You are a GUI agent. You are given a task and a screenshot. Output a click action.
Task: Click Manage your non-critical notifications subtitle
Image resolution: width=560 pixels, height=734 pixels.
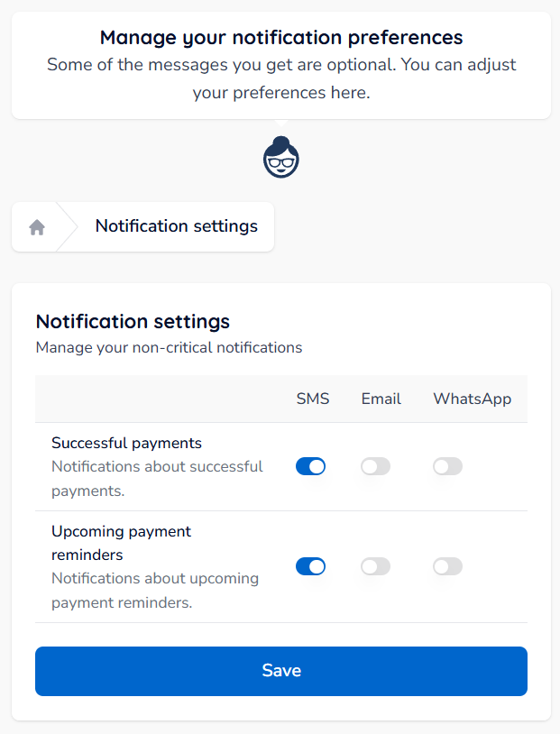tap(169, 348)
